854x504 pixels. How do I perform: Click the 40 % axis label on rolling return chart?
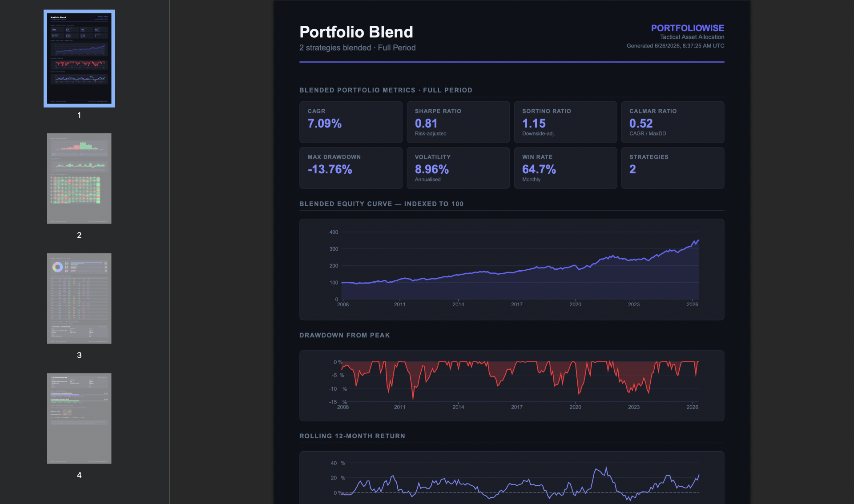[x=338, y=463]
